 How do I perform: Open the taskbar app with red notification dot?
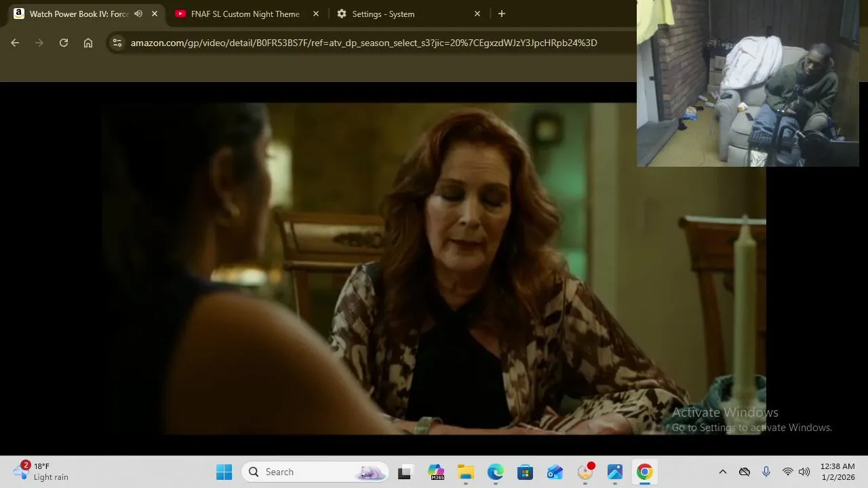click(585, 472)
